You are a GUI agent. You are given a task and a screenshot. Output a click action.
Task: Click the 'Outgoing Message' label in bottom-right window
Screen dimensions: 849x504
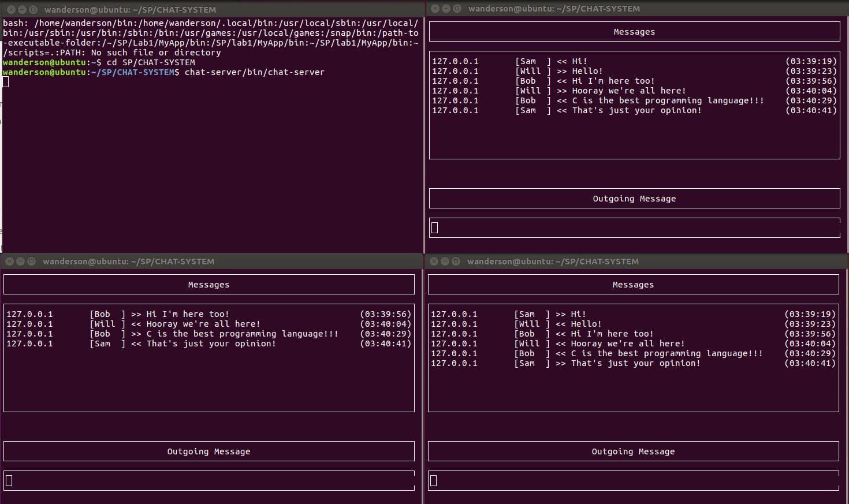633,451
